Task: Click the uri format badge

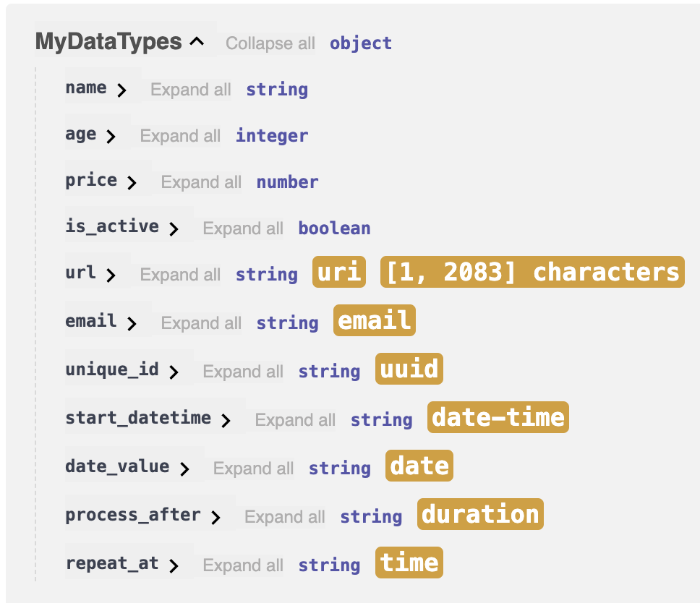Action: (339, 272)
